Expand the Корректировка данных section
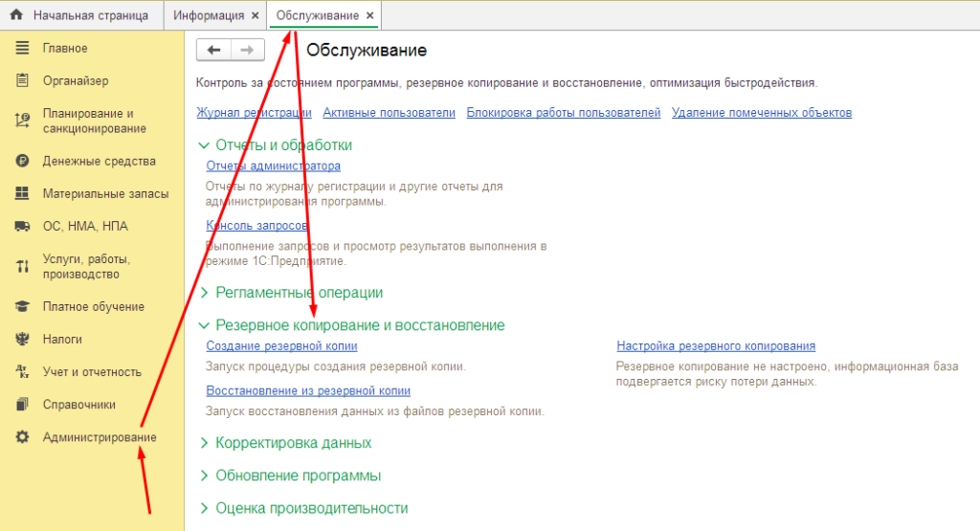Viewport: 980px width, 531px height. pyautogui.click(x=203, y=443)
